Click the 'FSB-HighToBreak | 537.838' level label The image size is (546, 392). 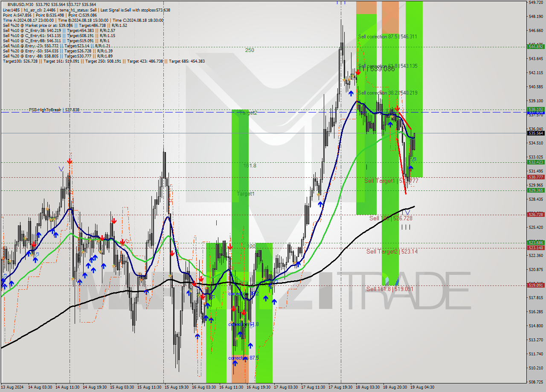click(x=54, y=110)
